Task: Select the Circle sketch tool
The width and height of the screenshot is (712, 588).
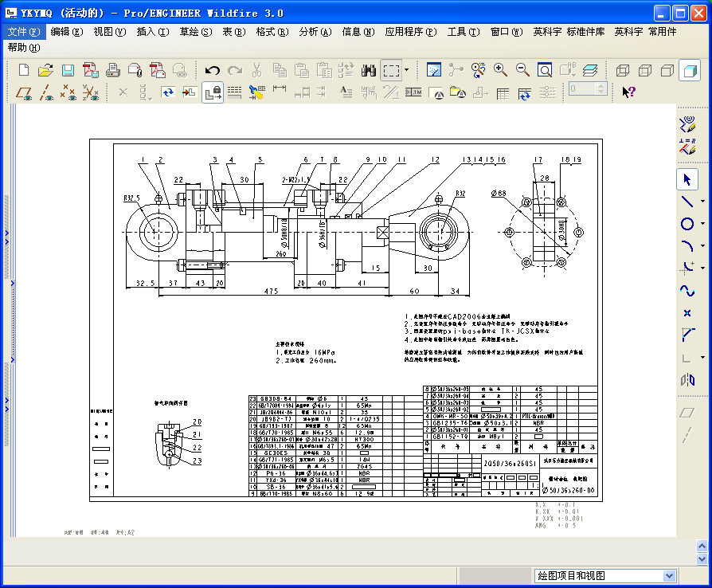Action: 687,224
